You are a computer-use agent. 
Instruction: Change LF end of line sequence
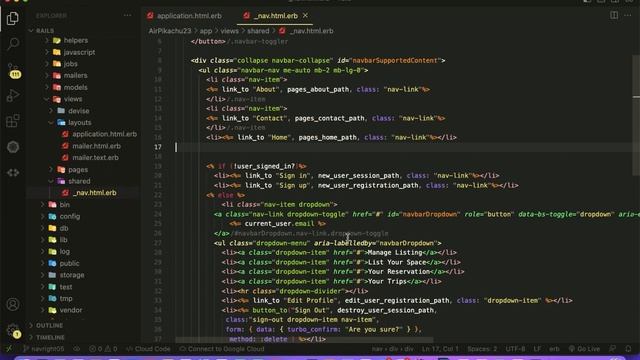[537, 349]
